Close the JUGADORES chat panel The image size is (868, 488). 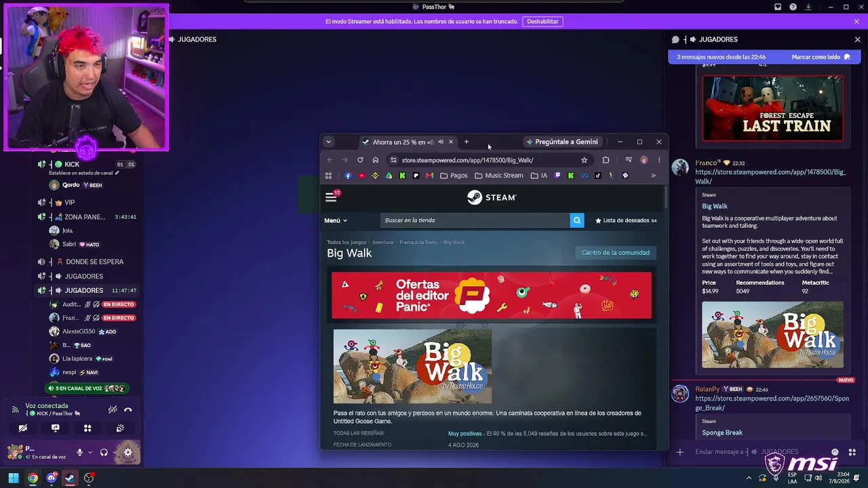tap(857, 39)
